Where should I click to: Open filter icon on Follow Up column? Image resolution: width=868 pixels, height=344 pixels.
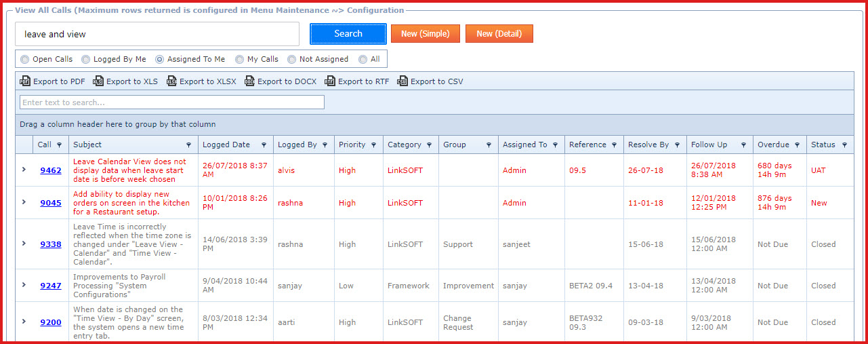(x=743, y=145)
